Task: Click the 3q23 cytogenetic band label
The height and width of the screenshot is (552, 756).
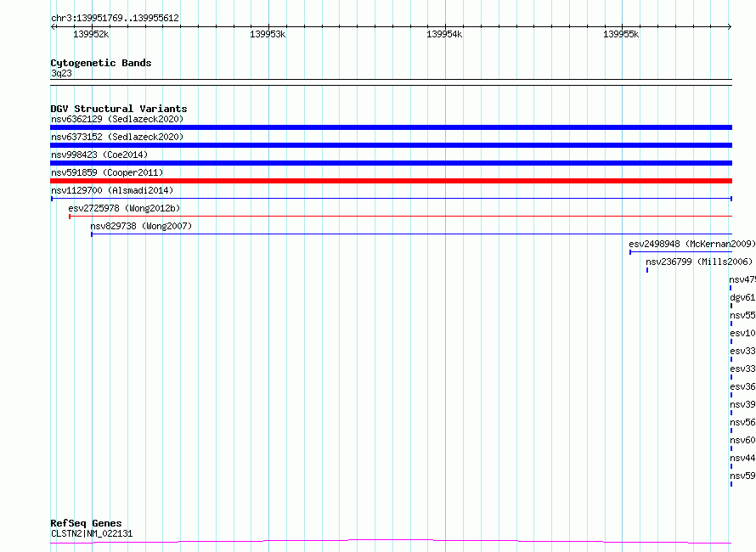Action: (x=62, y=73)
